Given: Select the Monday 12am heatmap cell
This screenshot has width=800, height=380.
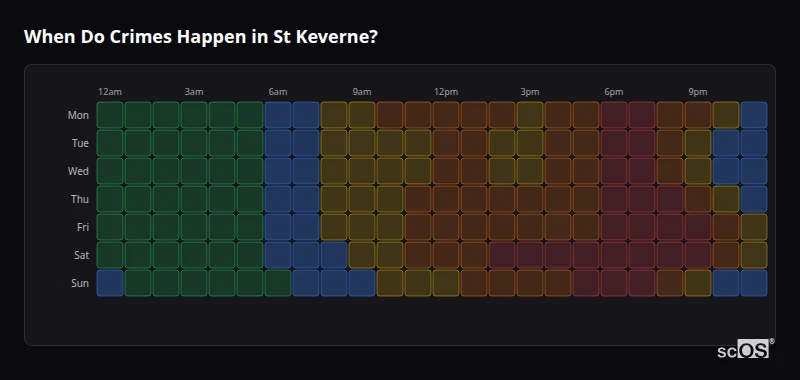Looking at the screenshot, I should click(x=110, y=115).
